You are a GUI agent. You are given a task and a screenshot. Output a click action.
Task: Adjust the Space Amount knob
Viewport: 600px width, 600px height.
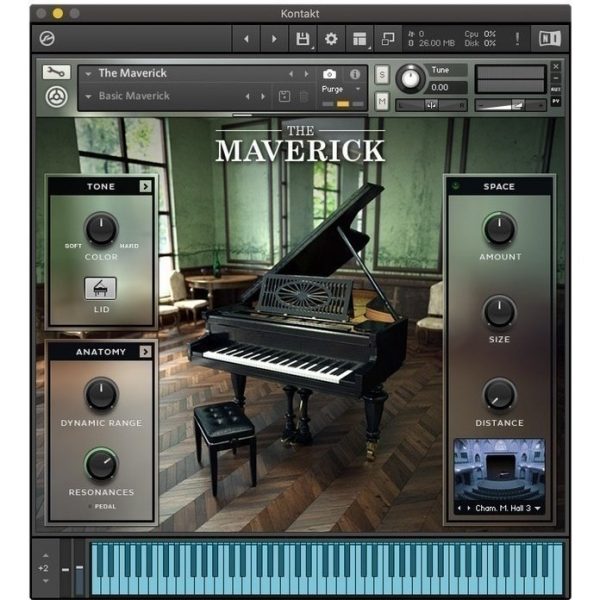499,229
